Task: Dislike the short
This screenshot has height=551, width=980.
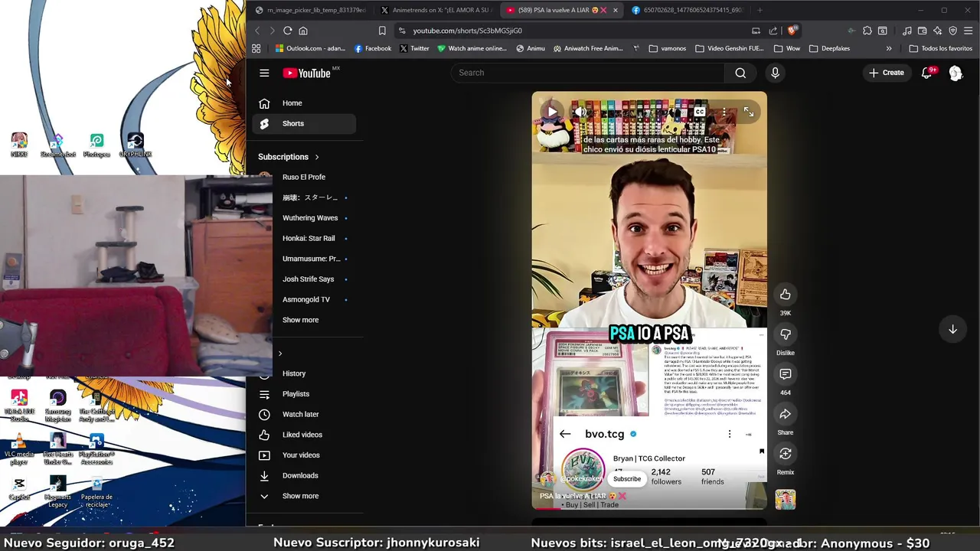Action: 786,334
